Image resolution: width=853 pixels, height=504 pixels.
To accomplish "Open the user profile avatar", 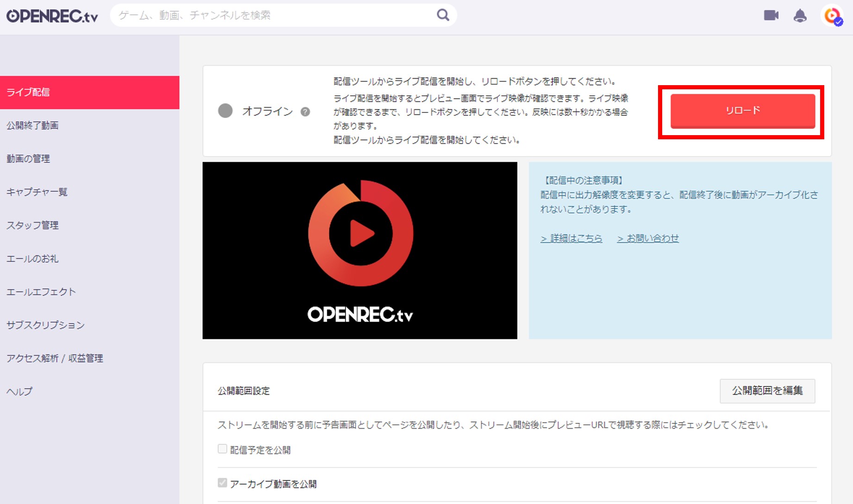I will [832, 16].
